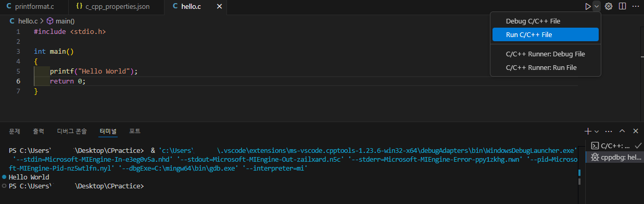This screenshot has width=644, height=204.
Task: Click hello.c in the breadcrumb
Action: (x=28, y=21)
